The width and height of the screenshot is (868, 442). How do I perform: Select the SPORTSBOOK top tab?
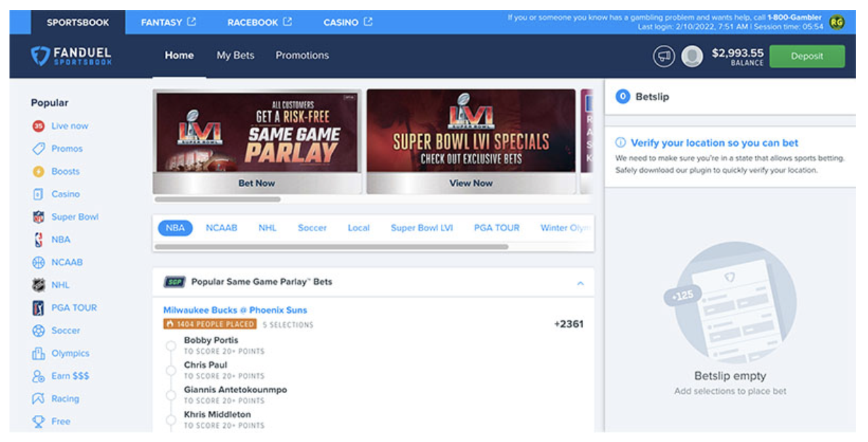click(78, 22)
